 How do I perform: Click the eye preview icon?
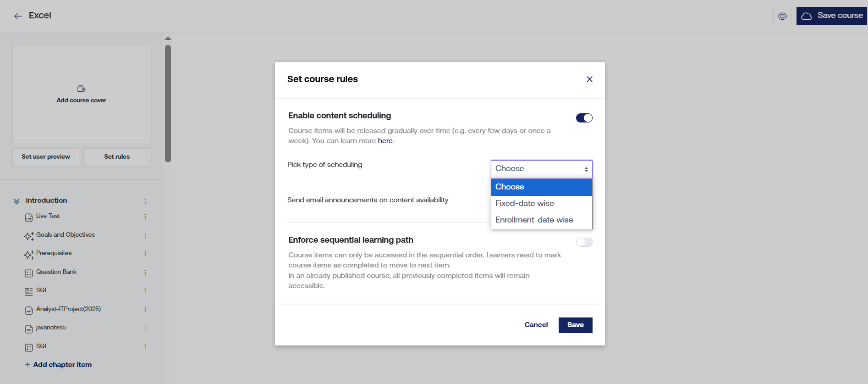click(x=782, y=16)
